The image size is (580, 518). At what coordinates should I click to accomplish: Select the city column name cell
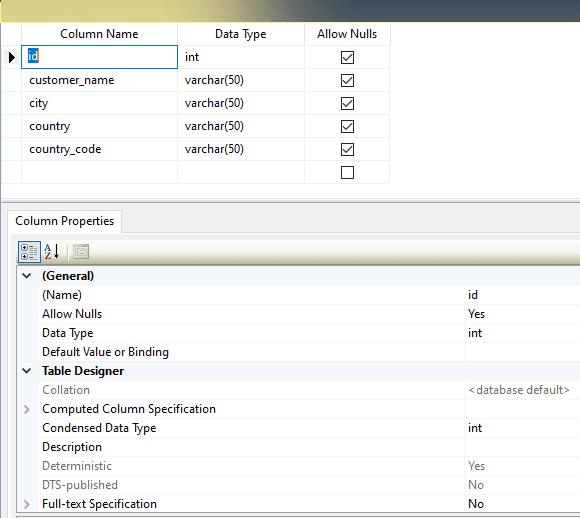point(100,103)
